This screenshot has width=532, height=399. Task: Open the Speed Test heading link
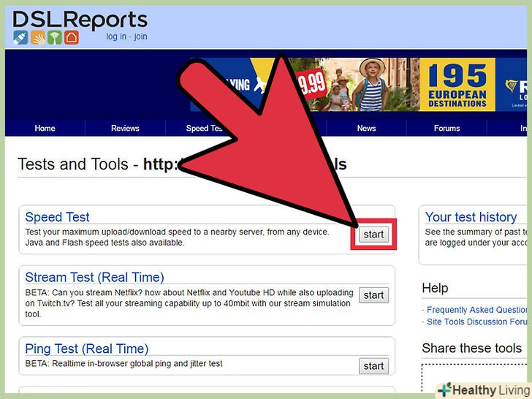tap(57, 217)
